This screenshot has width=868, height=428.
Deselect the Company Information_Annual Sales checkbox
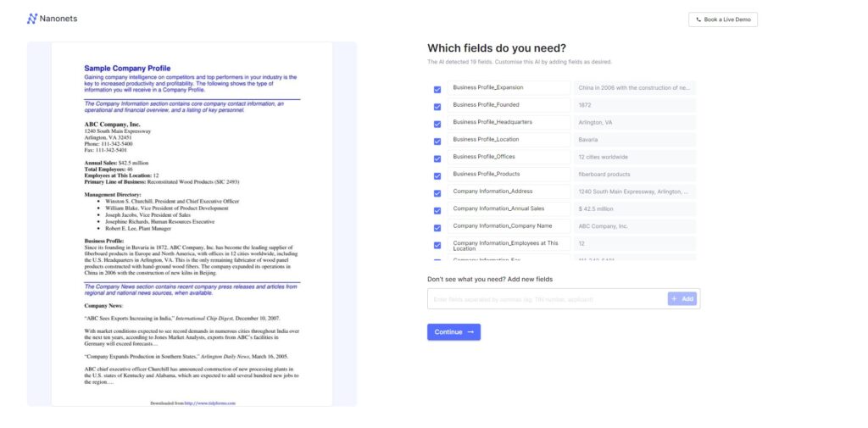[437, 210]
